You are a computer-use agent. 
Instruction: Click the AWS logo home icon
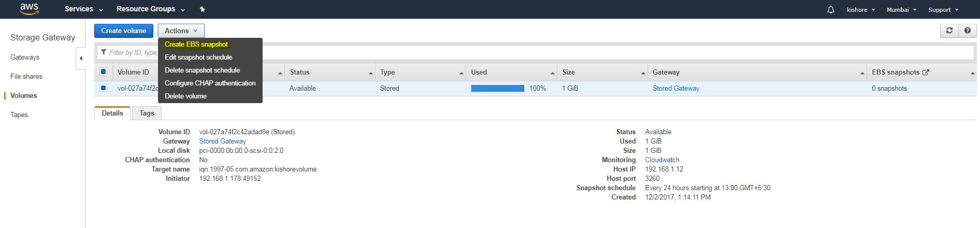point(29,9)
